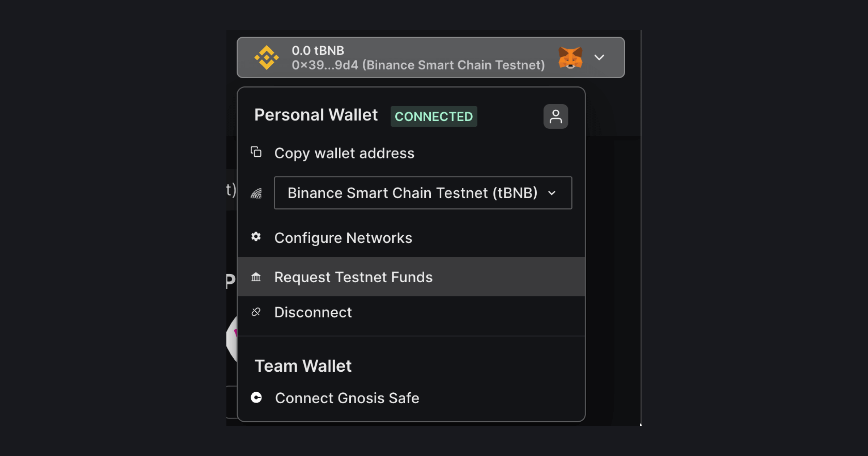The image size is (868, 456).
Task: Select the person icon next to Personal Wallet
Action: coord(556,116)
